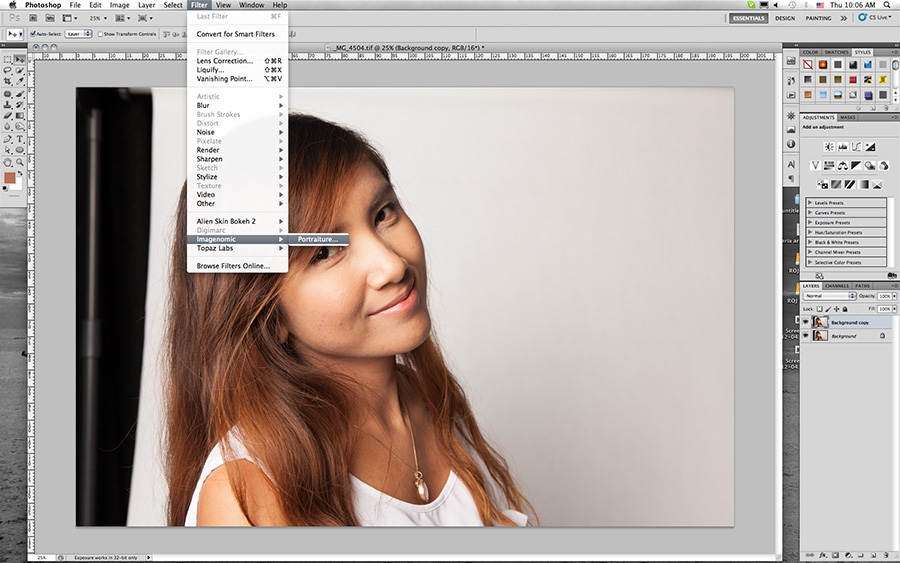
Task: Toggle lock position in Layers panel
Action: click(x=836, y=309)
